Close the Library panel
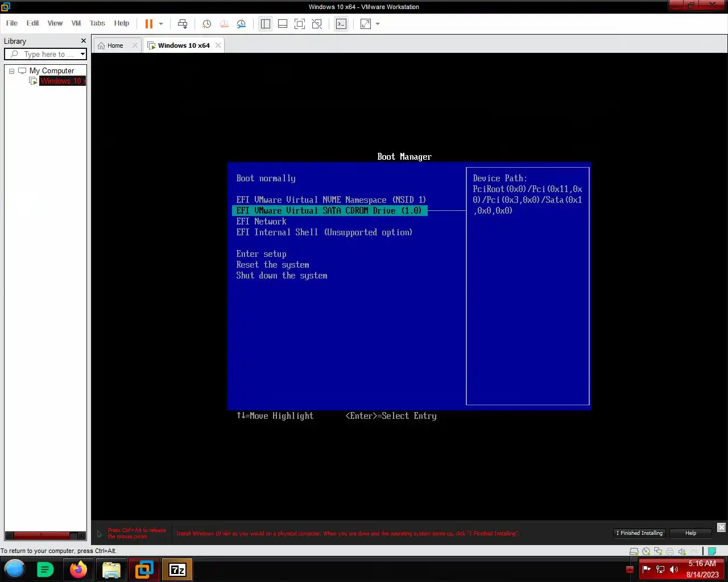Image resolution: width=728 pixels, height=582 pixels. tap(84, 41)
